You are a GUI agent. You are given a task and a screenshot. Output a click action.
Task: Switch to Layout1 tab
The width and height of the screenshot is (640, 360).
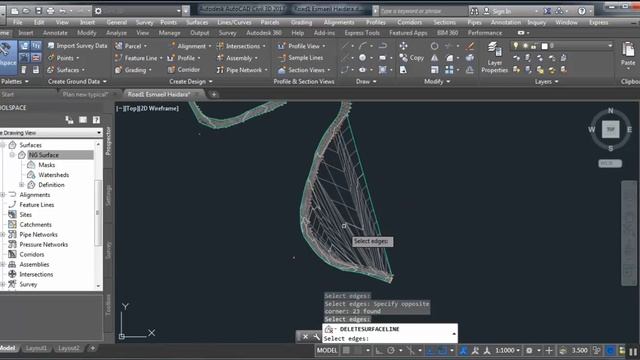click(36, 348)
